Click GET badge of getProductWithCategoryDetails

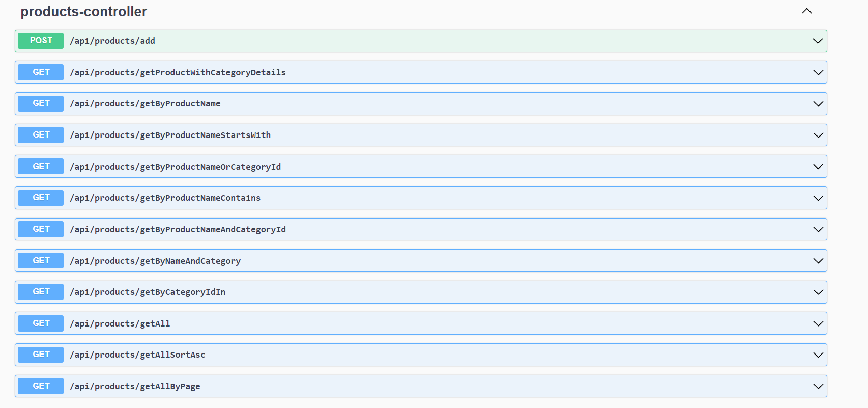tap(41, 72)
